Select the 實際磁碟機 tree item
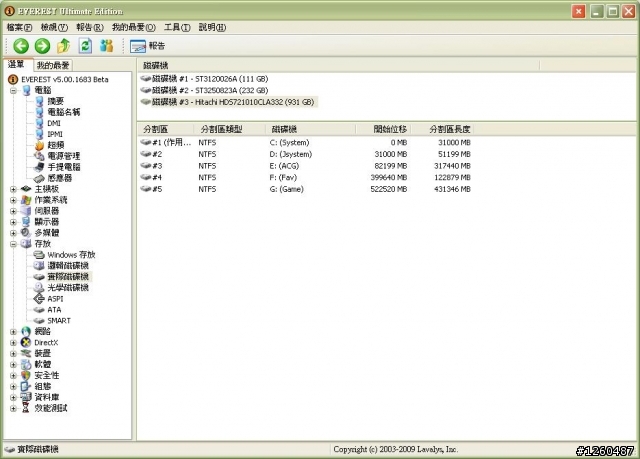This screenshot has width=640, height=459. tap(68, 277)
